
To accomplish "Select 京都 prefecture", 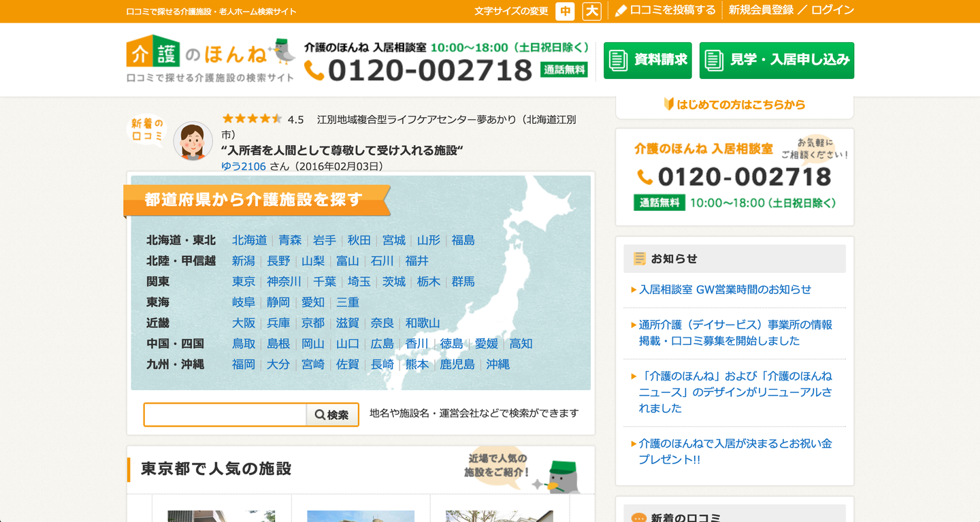I will tap(313, 323).
